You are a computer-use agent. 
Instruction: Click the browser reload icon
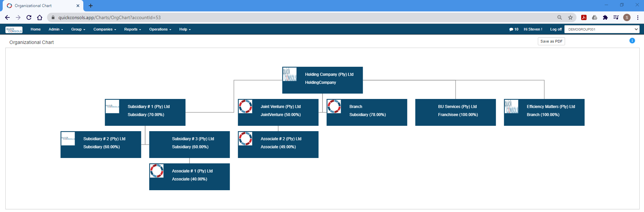coord(29,17)
